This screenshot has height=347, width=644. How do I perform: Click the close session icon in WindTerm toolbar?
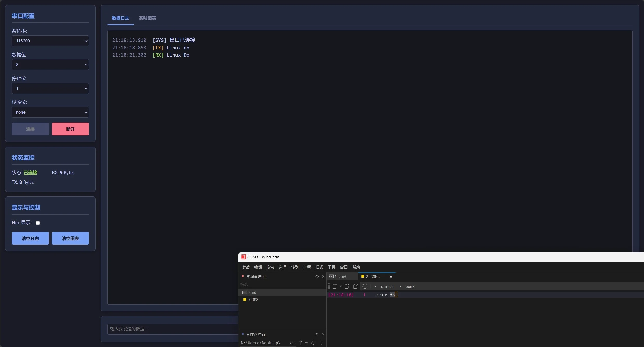(347, 286)
